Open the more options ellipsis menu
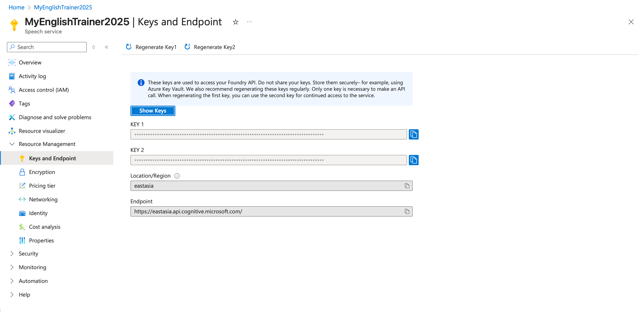This screenshot has height=312, width=644. pyautogui.click(x=249, y=22)
